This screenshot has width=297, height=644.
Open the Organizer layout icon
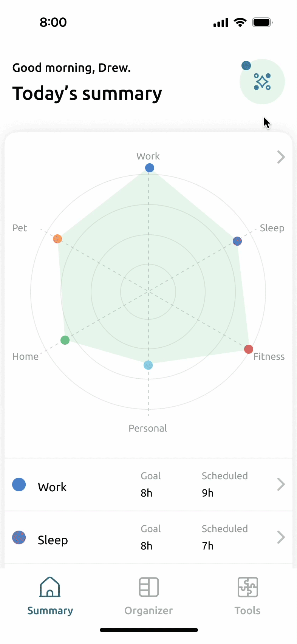tap(148, 587)
